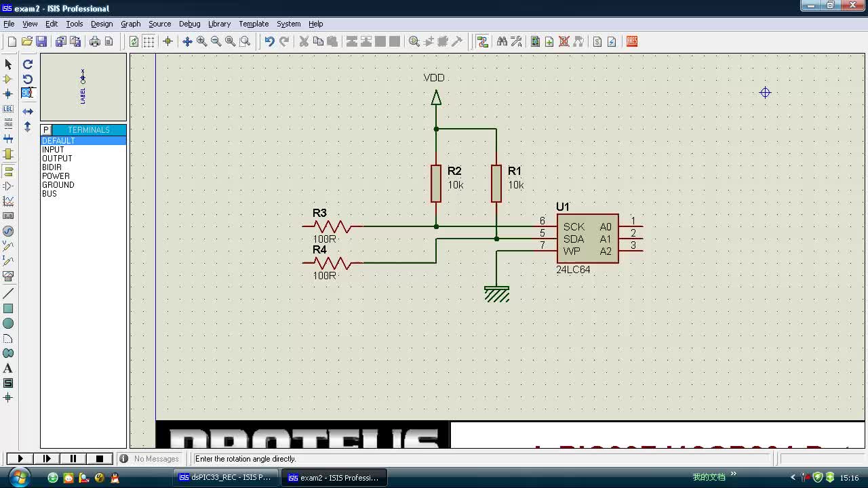Rotate object anti-clockwise
This screenshot has height=488, width=868.
tap(28, 79)
